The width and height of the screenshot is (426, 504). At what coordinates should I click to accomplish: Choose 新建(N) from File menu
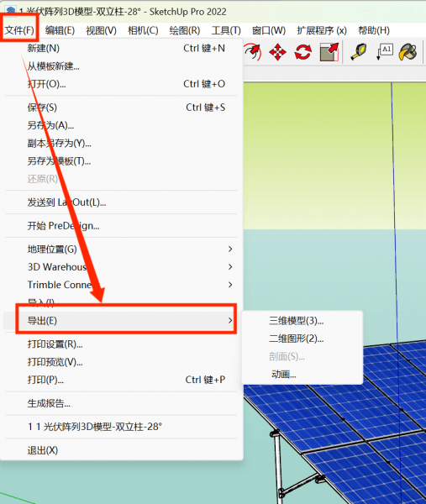[x=121, y=48]
